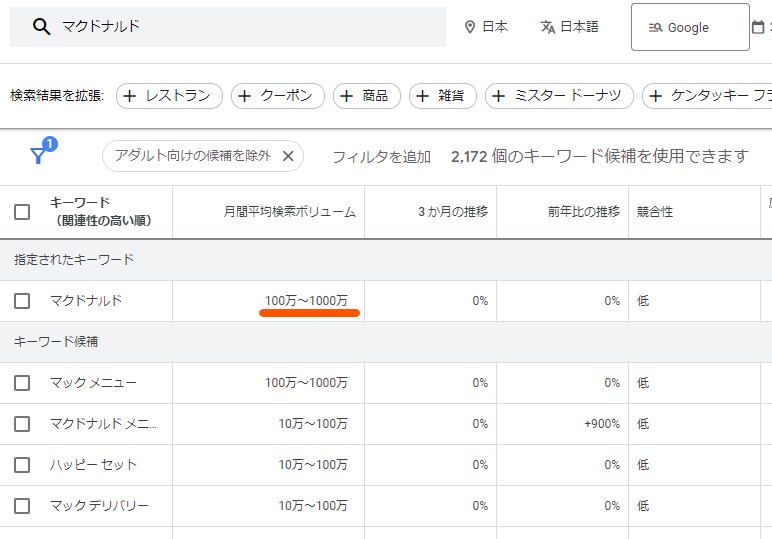The height and width of the screenshot is (539, 772).
Task: Click the アダルト向けの候補を除外 filter chip label
Action: click(193, 156)
